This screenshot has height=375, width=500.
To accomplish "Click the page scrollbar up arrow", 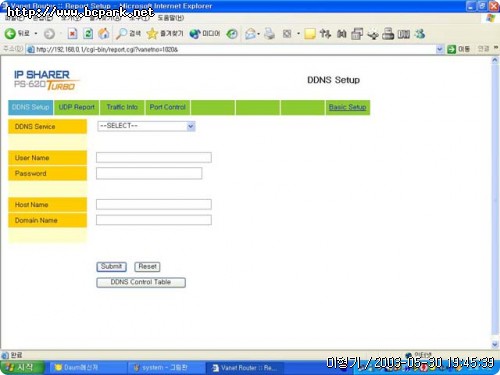I will click(x=495, y=60).
